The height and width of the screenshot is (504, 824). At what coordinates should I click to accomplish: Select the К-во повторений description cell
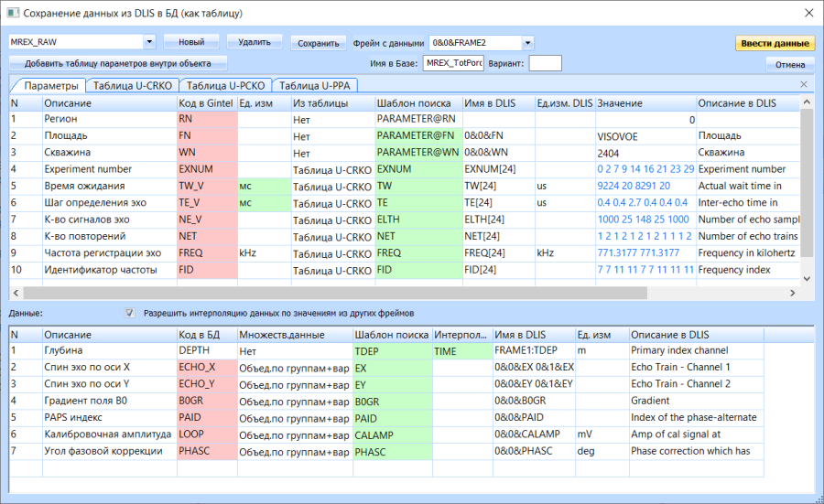point(110,236)
